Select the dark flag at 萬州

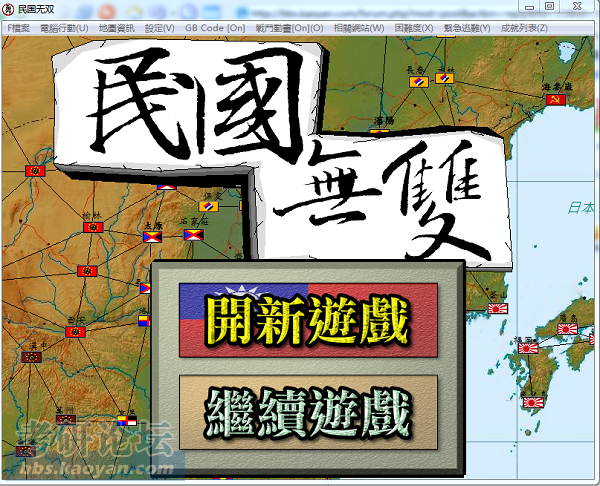pos(66,420)
